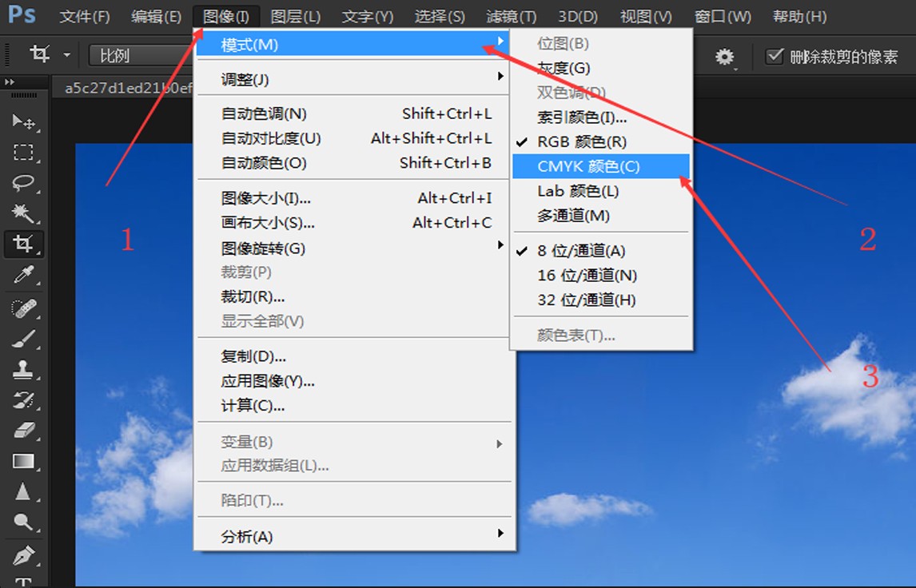Select the Move tool
This screenshot has width=916, height=588.
pos(23,121)
